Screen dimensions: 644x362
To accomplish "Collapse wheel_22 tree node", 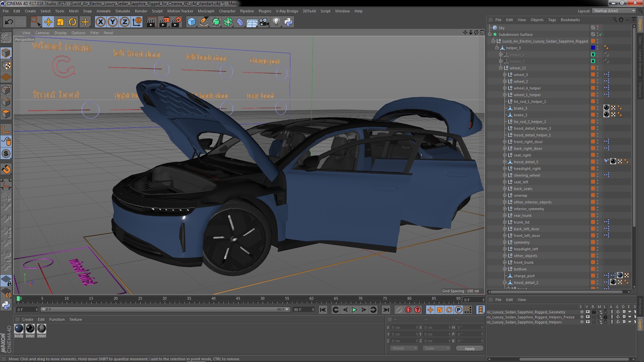I will pyautogui.click(x=501, y=68).
